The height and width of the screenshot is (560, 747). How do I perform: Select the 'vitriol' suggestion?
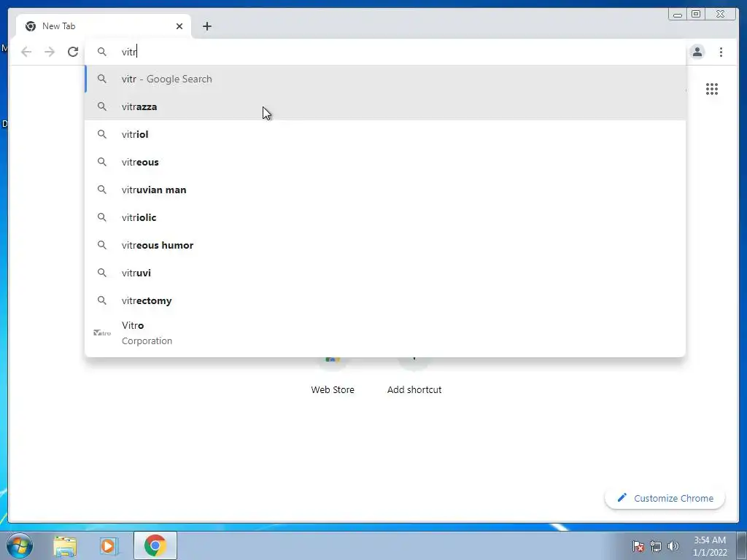click(385, 134)
